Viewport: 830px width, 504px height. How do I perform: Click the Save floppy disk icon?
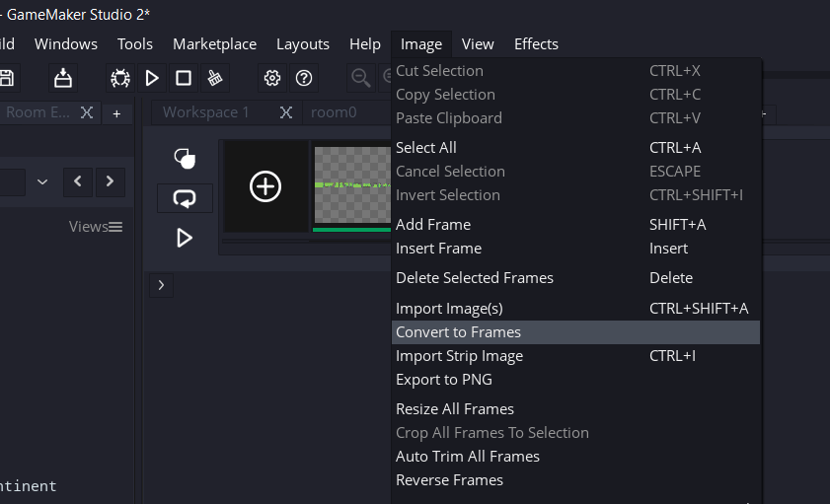coord(7,78)
